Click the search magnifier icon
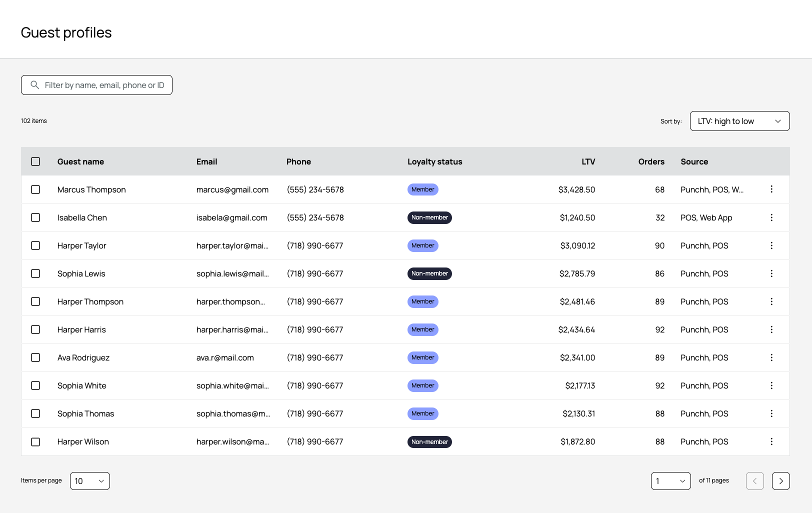812x513 pixels. coord(35,85)
